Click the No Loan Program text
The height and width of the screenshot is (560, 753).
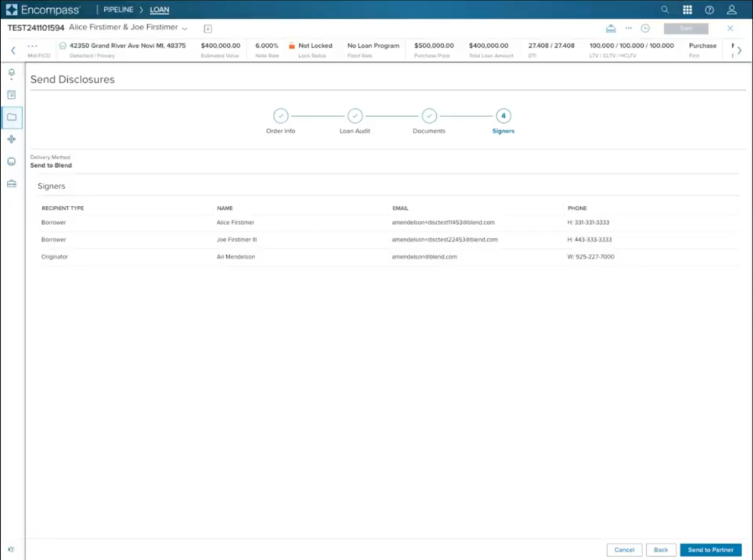coord(373,46)
